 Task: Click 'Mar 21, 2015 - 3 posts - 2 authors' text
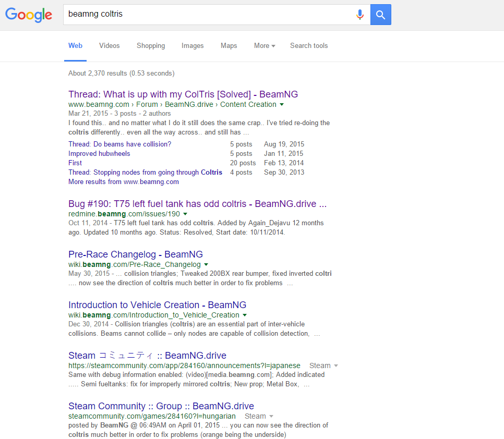[119, 113]
